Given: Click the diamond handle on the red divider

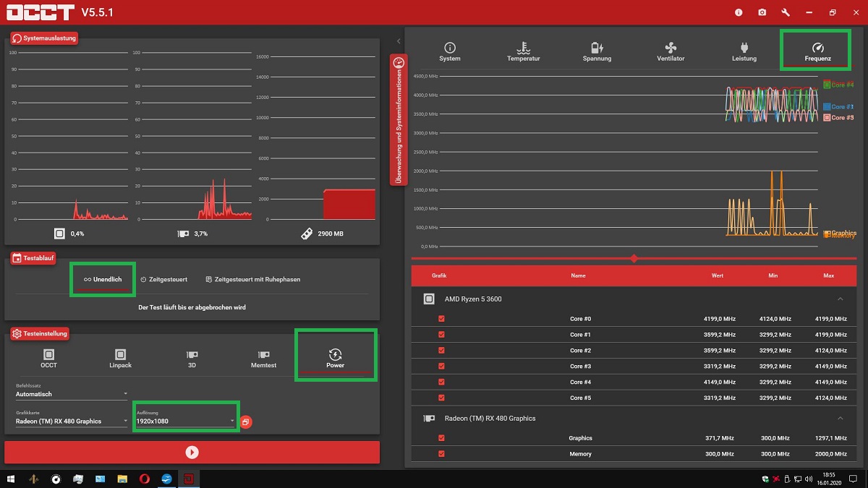Looking at the screenshot, I should pyautogui.click(x=634, y=258).
